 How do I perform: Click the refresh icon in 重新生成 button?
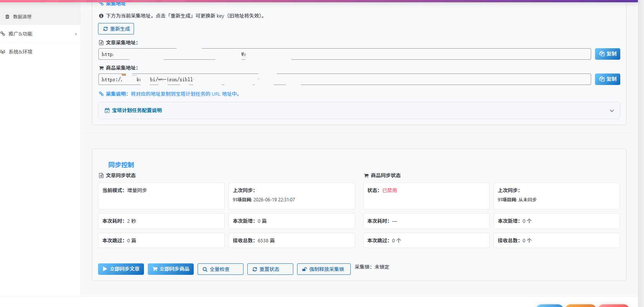[105, 29]
